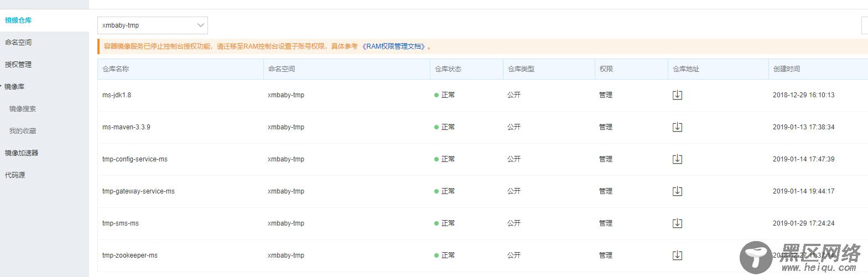
Task: Click repository name ms-jdk1.8
Action: (117, 95)
